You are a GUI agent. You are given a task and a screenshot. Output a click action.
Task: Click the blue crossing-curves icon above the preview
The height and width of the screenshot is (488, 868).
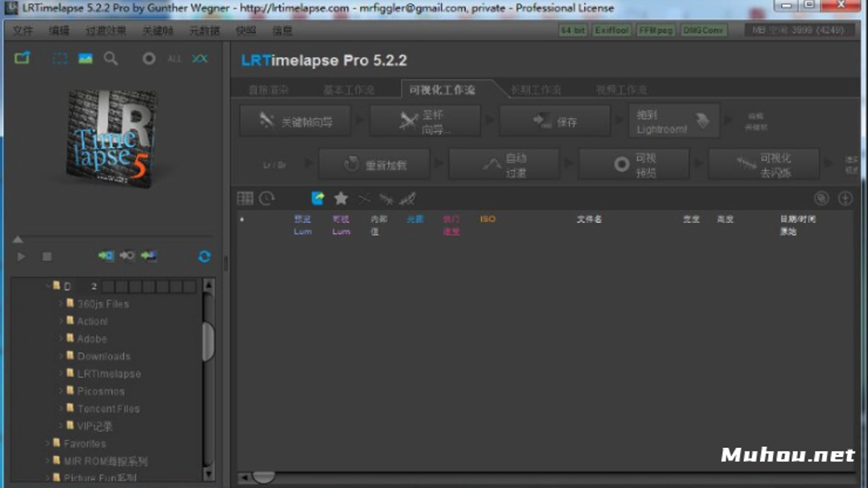[x=199, y=58]
